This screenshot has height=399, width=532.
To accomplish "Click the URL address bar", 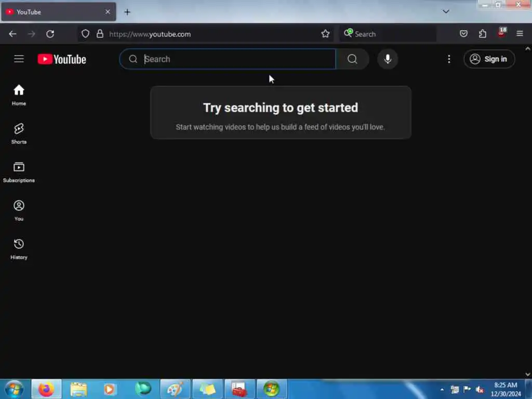I will (205, 34).
